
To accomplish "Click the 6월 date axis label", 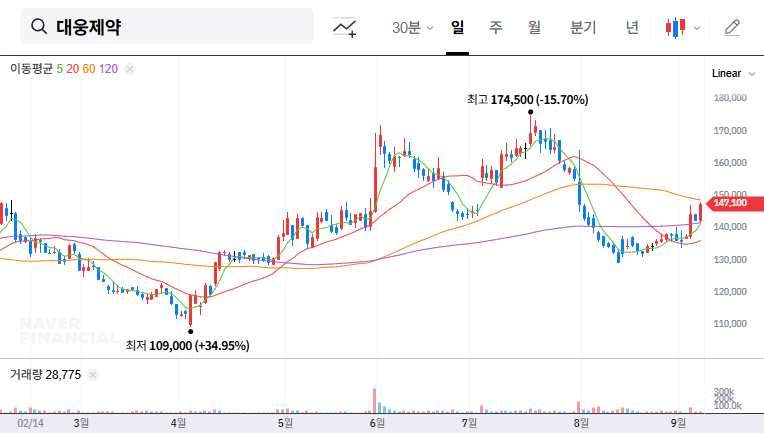I will click(x=377, y=423).
